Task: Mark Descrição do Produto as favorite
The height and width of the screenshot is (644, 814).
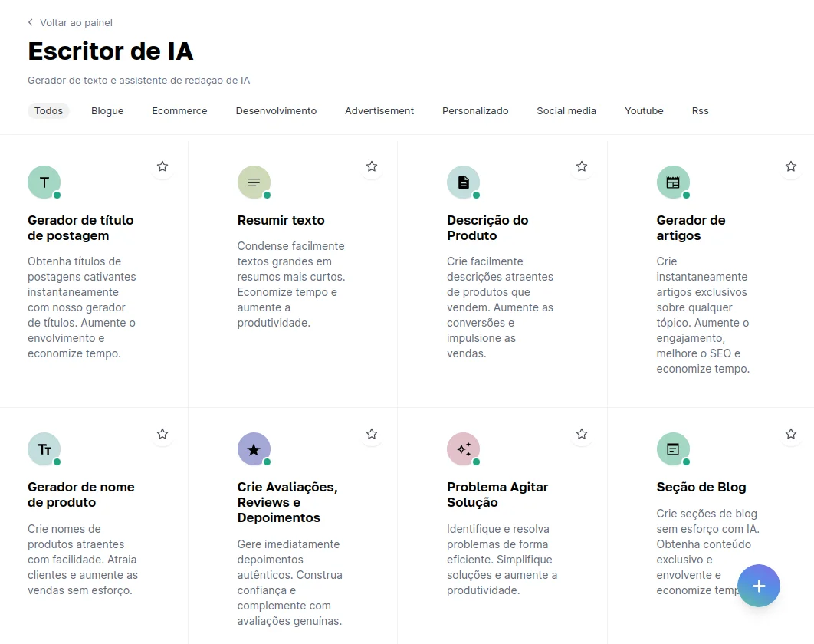Action: click(x=582, y=166)
